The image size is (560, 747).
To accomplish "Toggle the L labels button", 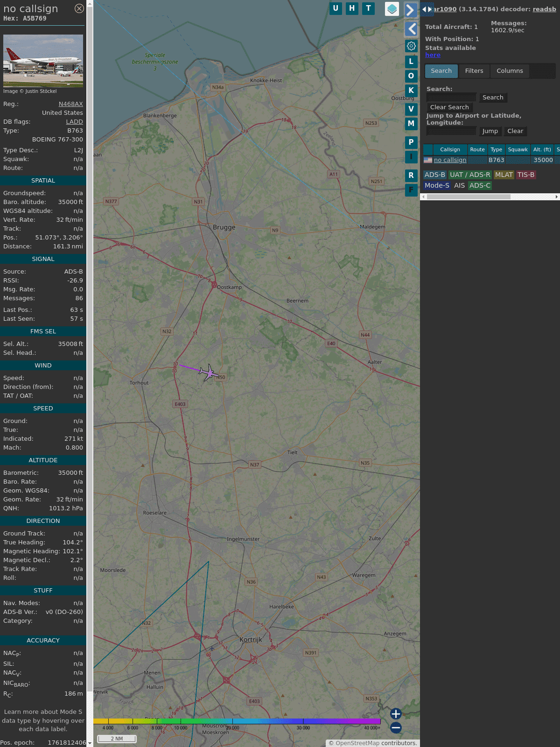I will click(x=411, y=61).
